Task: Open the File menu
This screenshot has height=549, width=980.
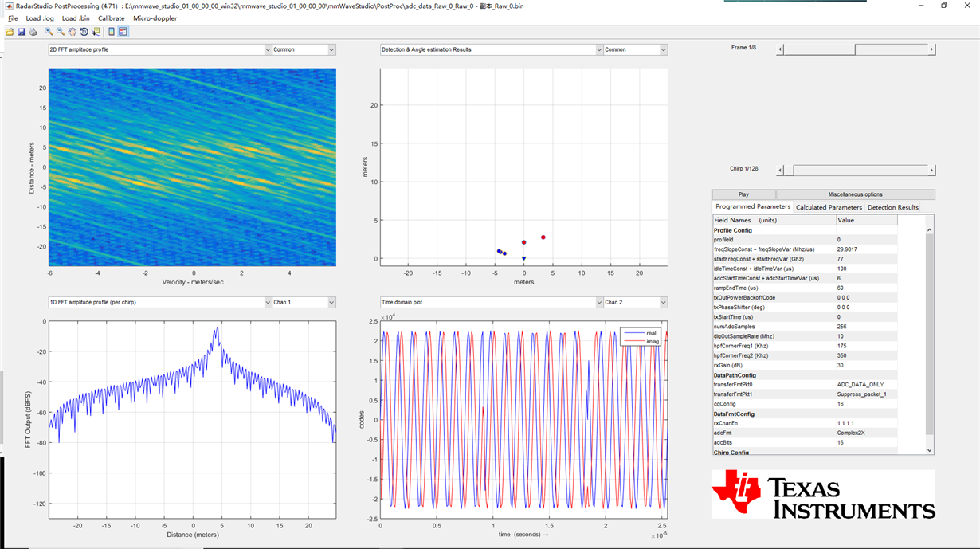Action: (x=13, y=18)
